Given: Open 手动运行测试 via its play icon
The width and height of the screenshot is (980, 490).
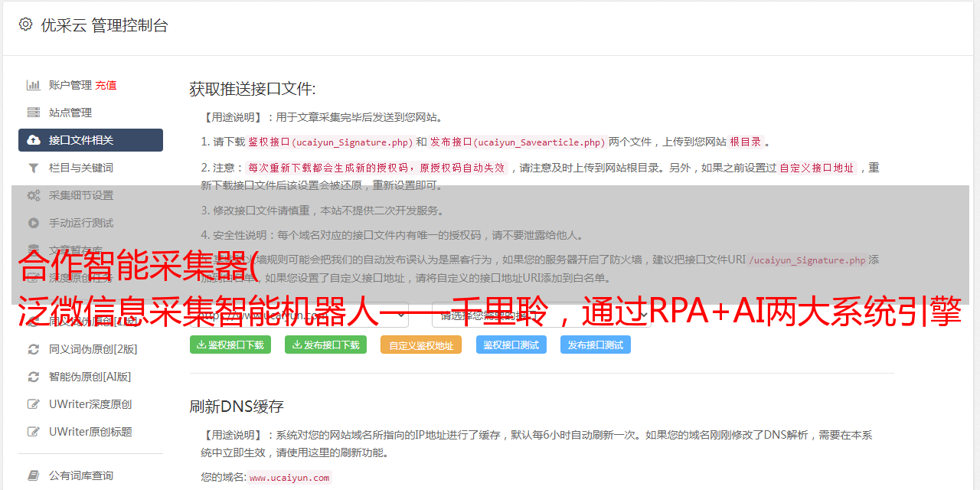Looking at the screenshot, I should [x=34, y=223].
